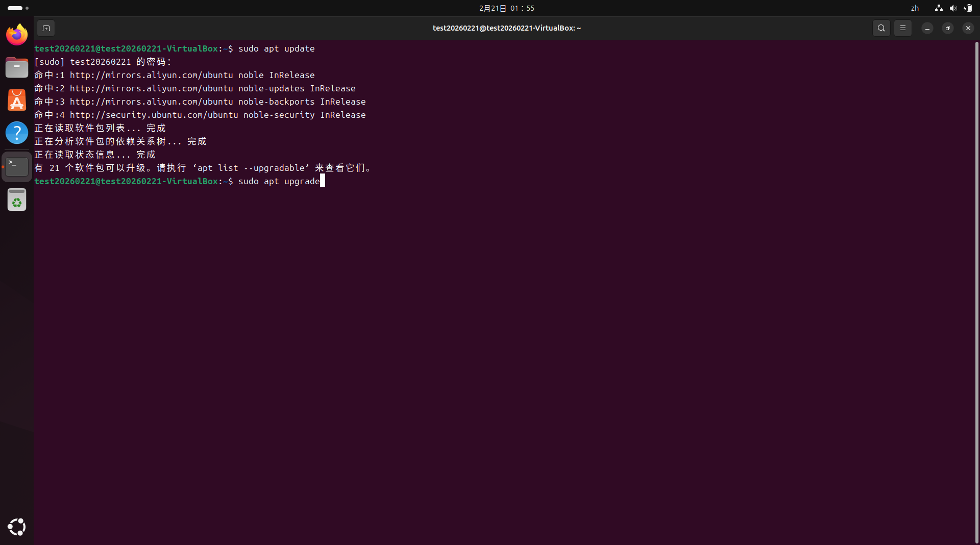Open a new terminal tab

click(46, 28)
